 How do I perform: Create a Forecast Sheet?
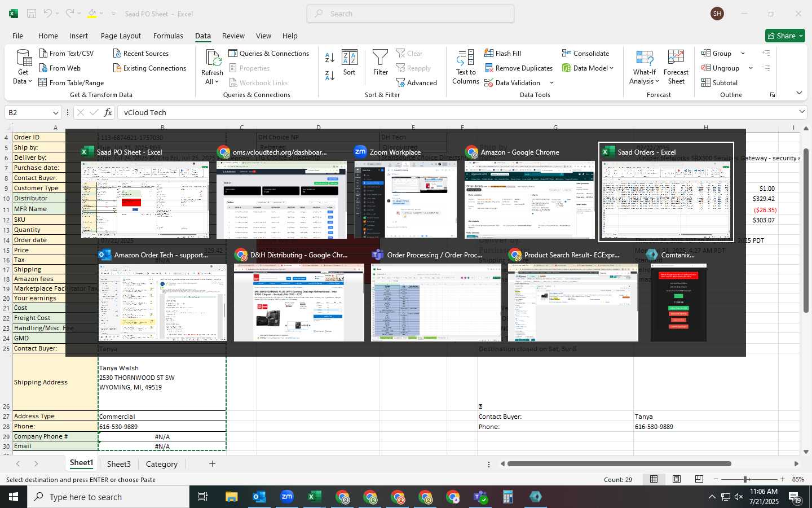click(x=676, y=67)
